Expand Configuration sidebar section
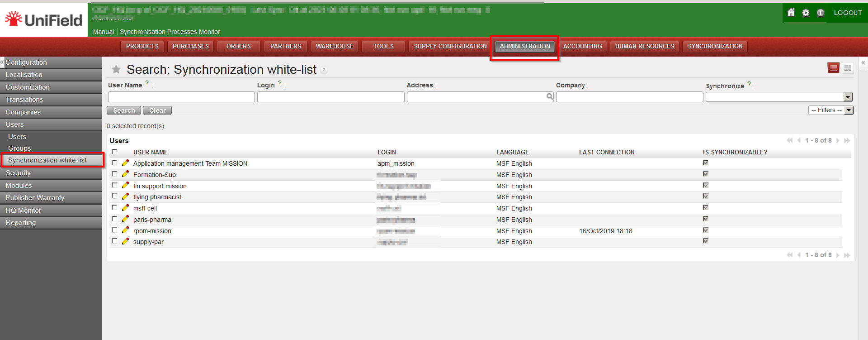Image resolution: width=868 pixels, height=340 pixels. click(51, 62)
